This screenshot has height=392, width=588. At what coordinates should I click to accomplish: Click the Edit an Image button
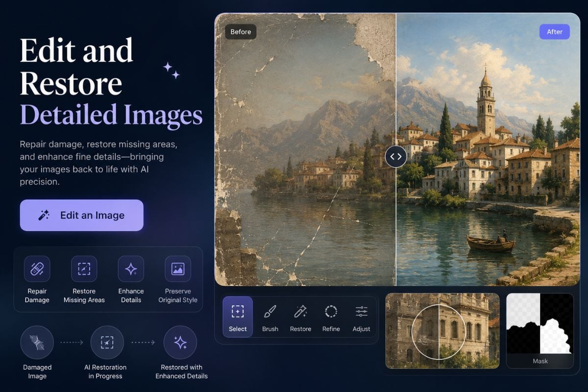coord(81,215)
